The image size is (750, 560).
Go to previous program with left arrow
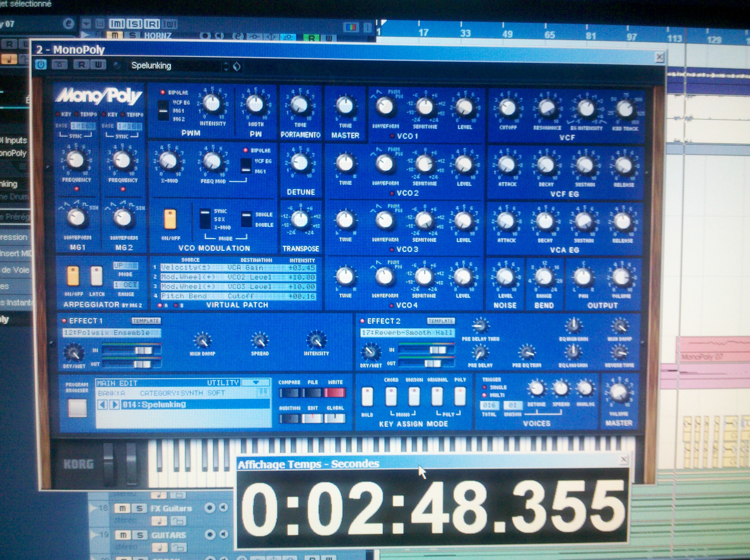tap(103, 404)
